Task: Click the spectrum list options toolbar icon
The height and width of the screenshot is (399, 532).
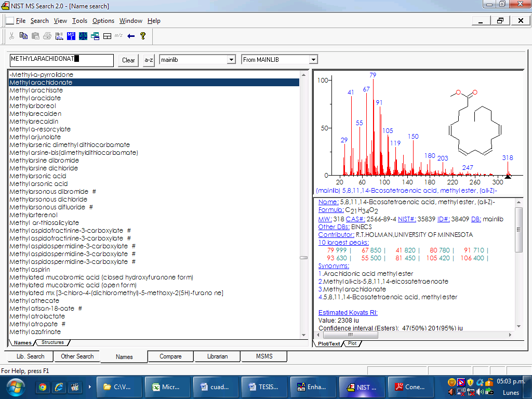Action: 59,36
